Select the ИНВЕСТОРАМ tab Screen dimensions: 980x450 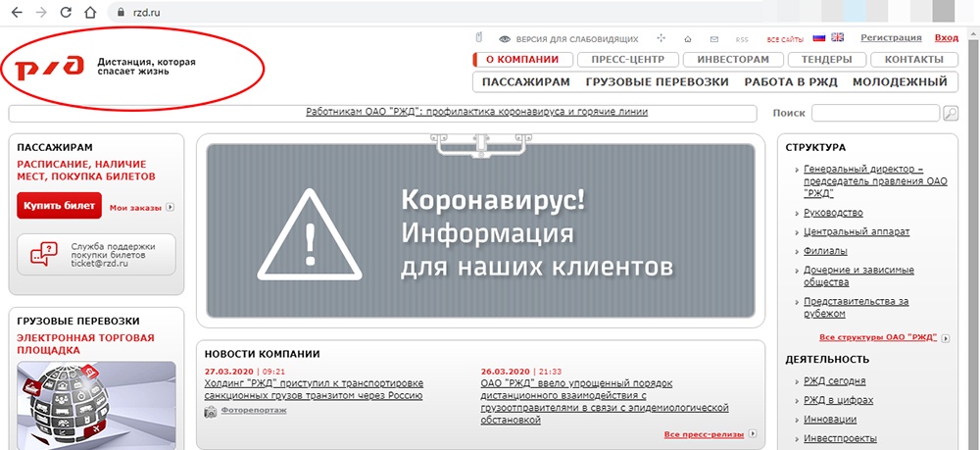732,60
